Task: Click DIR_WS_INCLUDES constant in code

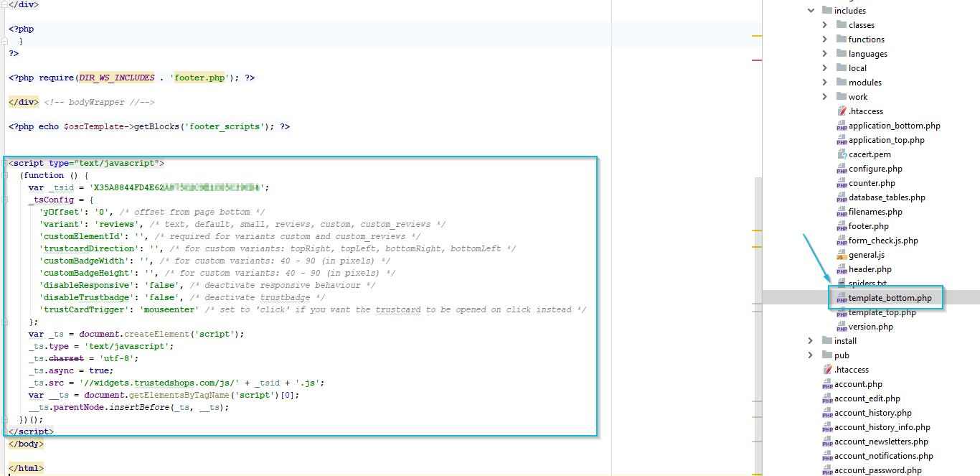Action: point(117,78)
